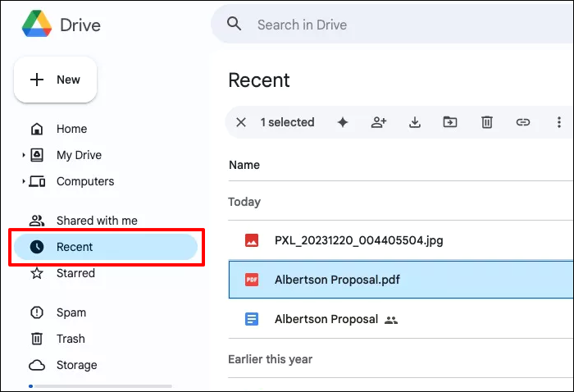Open Home in the sidebar

pyautogui.click(x=71, y=129)
